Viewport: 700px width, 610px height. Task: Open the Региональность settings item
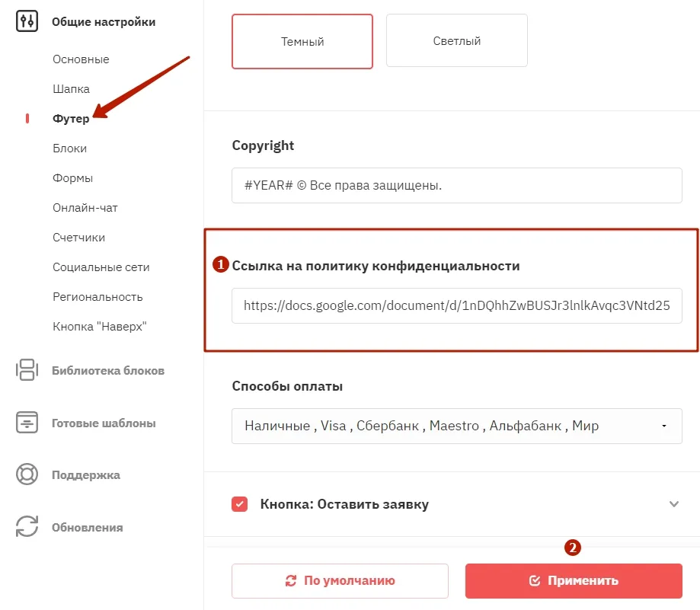pyautogui.click(x=97, y=297)
